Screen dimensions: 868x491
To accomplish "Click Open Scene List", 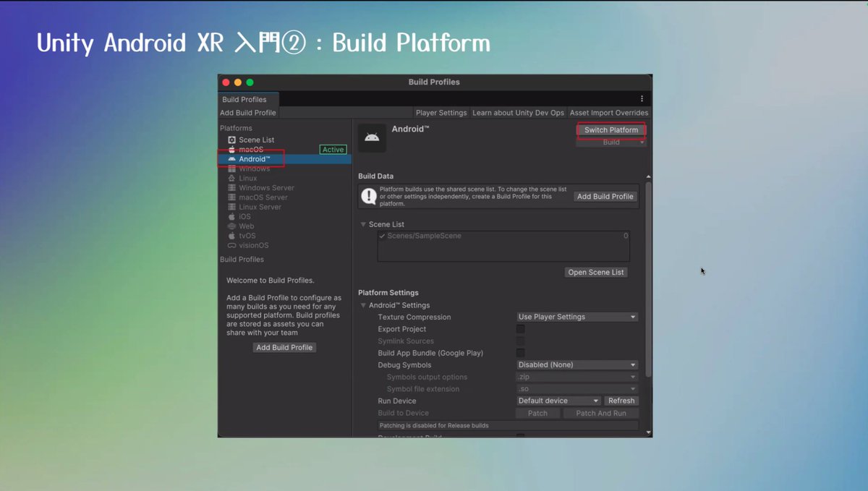I will tap(595, 272).
